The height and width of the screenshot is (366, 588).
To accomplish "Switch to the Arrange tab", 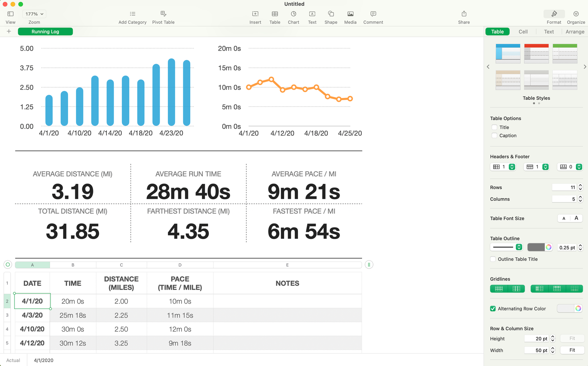I will 575,31.
